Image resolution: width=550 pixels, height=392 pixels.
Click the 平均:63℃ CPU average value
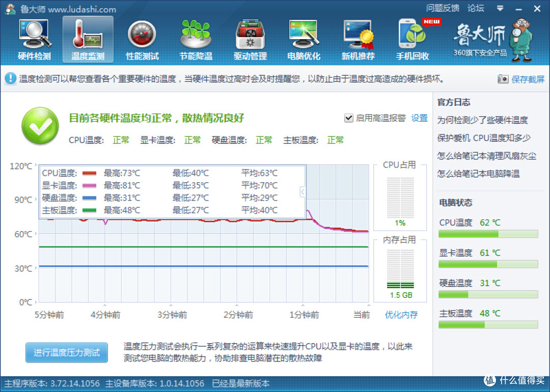click(x=259, y=173)
